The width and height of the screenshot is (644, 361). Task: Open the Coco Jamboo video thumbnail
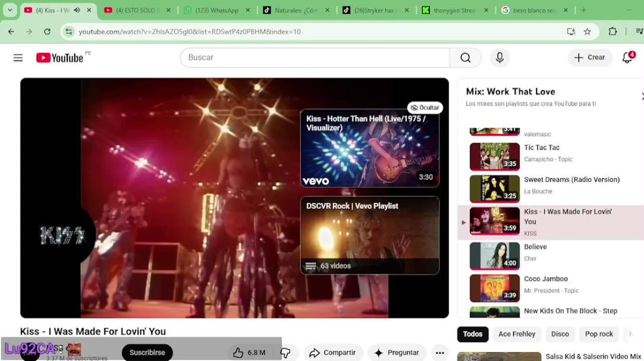tap(495, 288)
